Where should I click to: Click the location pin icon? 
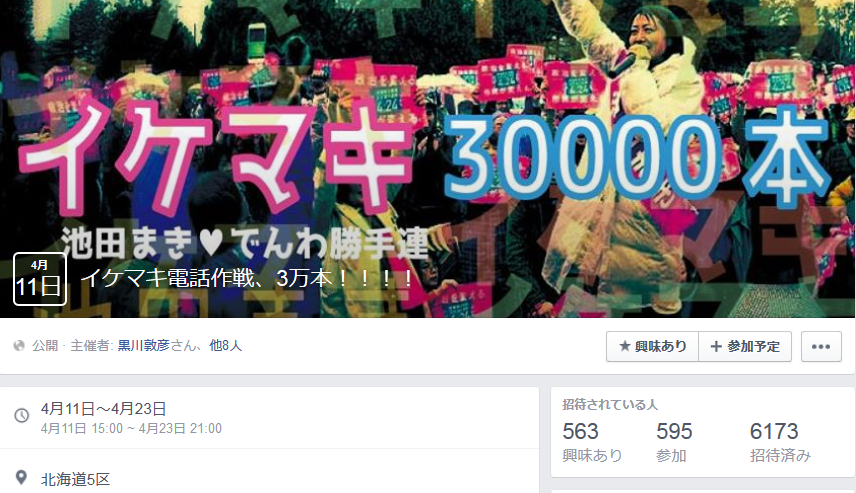(21, 478)
